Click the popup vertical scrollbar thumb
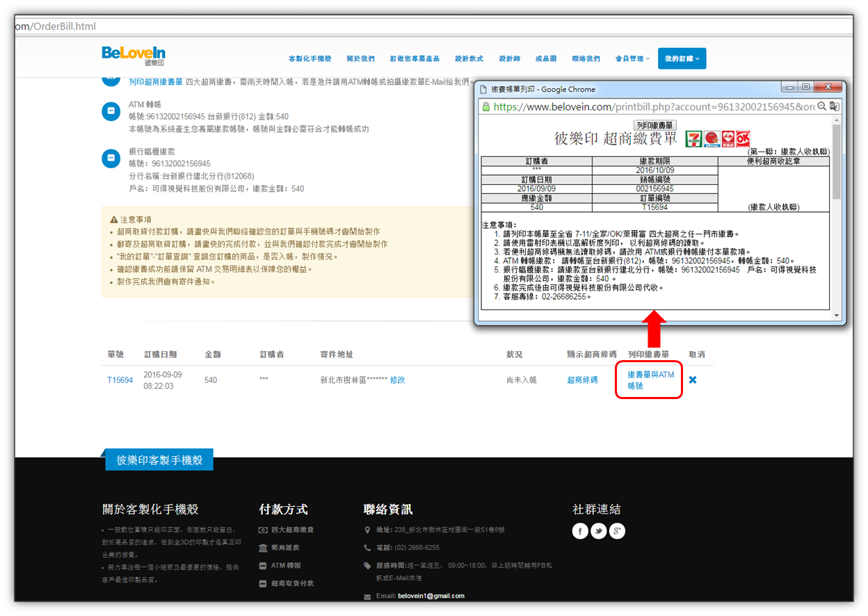This screenshot has height=616, width=868. pos(837,161)
